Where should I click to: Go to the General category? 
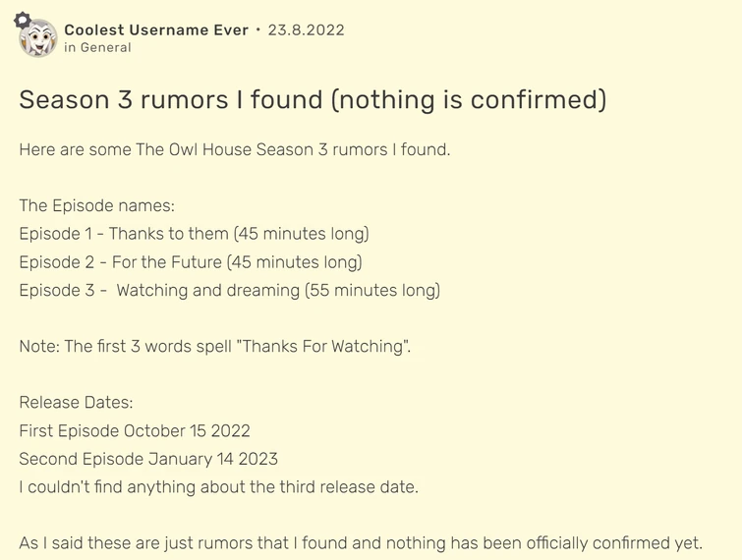[105, 47]
